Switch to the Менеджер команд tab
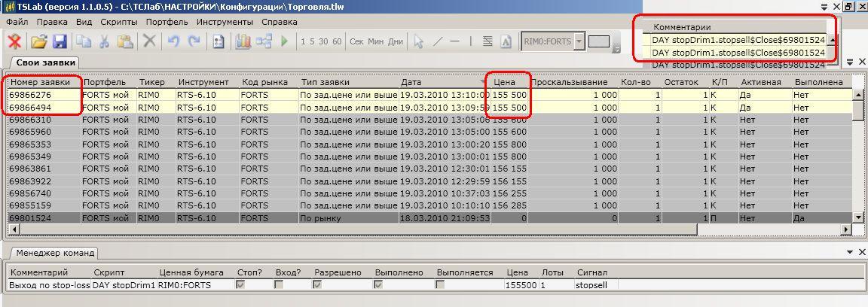The image size is (868, 307). 53,254
